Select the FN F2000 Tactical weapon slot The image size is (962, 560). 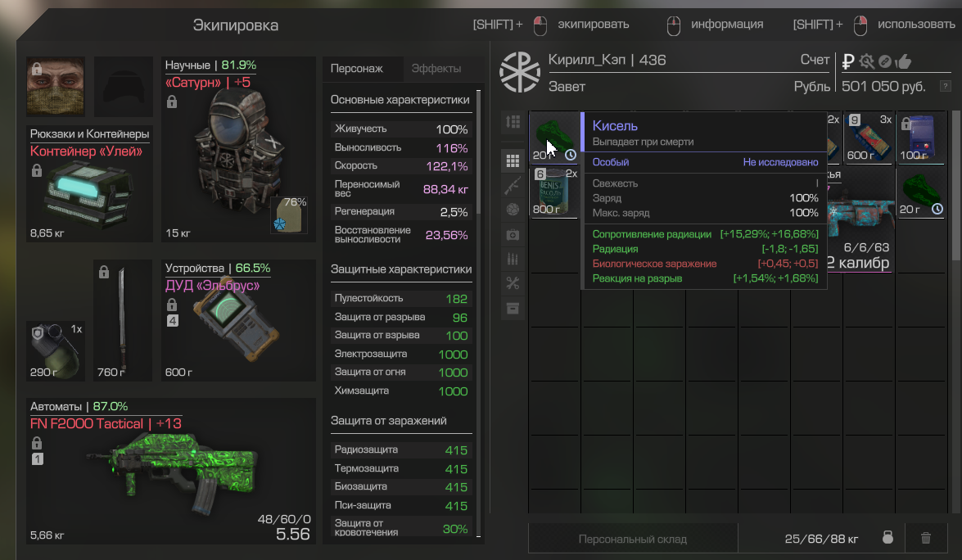(171, 471)
